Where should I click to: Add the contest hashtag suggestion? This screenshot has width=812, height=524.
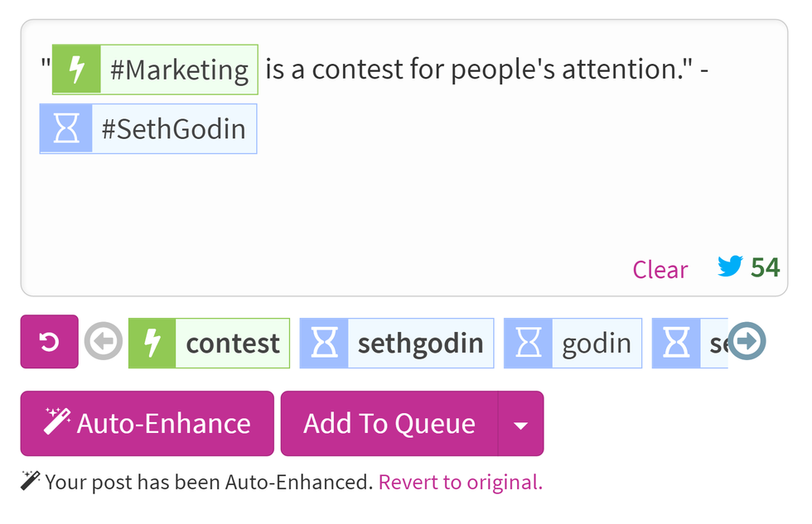[232, 343]
